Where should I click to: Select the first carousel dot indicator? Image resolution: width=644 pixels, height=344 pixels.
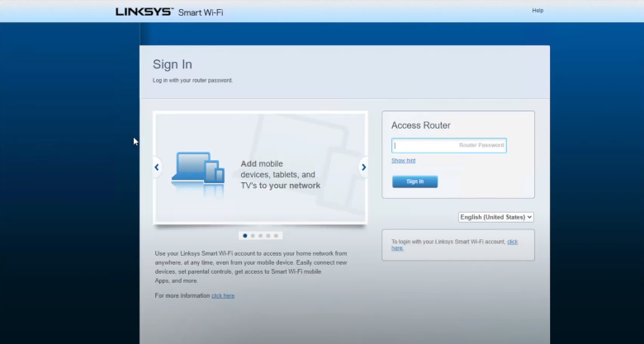(x=245, y=236)
